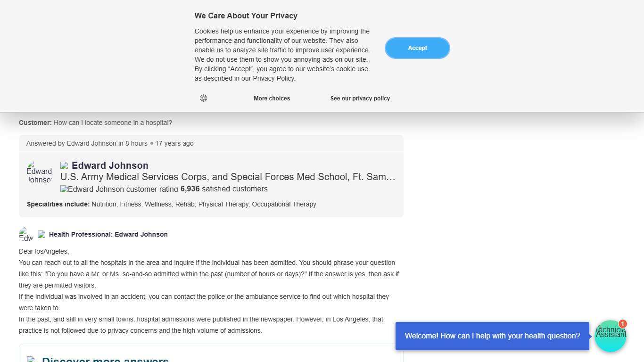Click the Specialities include line
The width and height of the screenshot is (644, 362).
172,204
